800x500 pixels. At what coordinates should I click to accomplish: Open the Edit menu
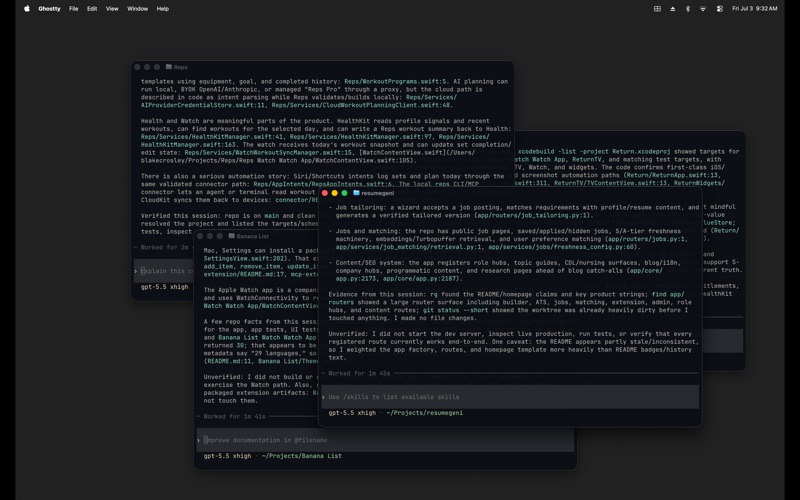click(92, 9)
